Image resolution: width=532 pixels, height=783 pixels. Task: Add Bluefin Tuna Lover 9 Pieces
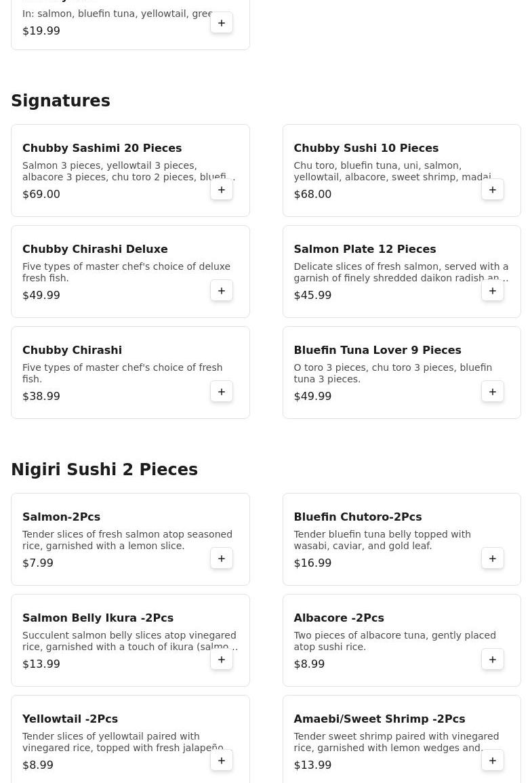(493, 392)
